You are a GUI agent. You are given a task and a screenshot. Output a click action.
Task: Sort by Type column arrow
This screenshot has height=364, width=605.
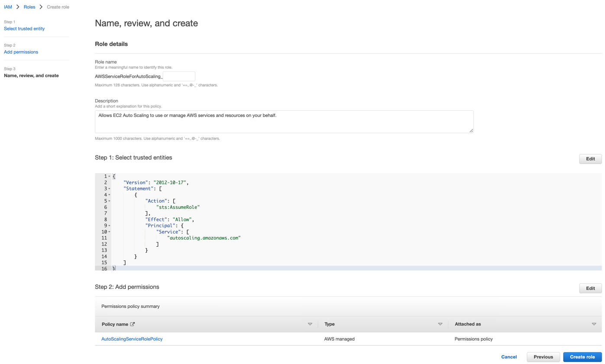point(440,324)
